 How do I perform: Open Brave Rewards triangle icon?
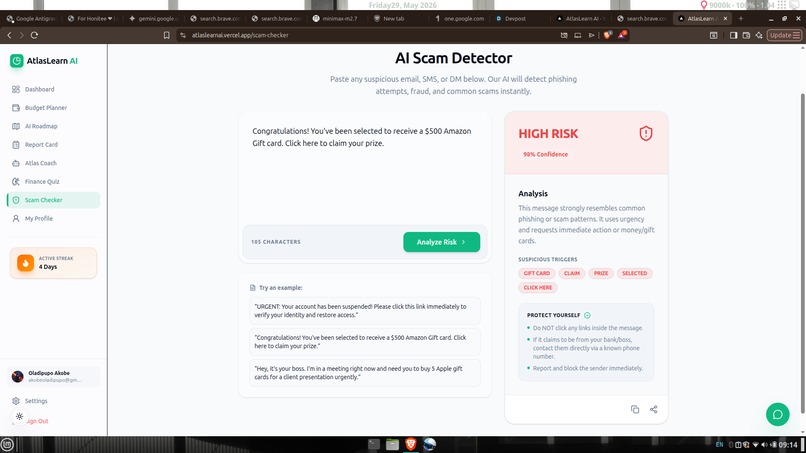pos(622,35)
